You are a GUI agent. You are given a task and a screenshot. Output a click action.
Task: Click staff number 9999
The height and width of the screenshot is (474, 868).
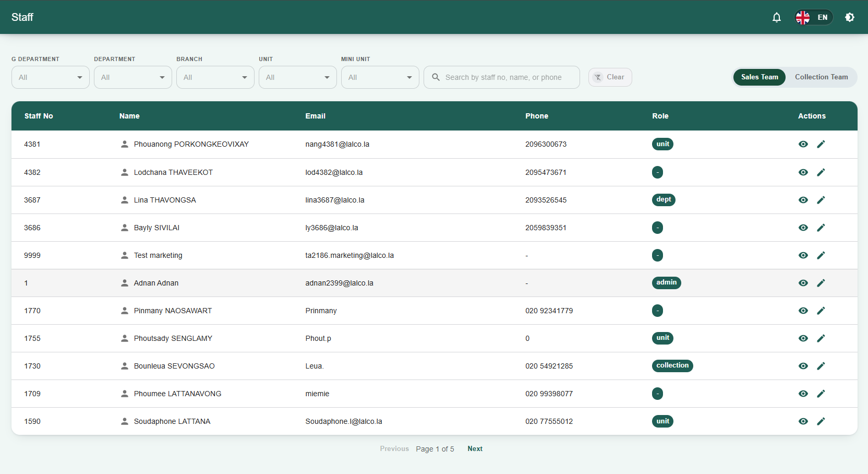pyautogui.click(x=32, y=255)
